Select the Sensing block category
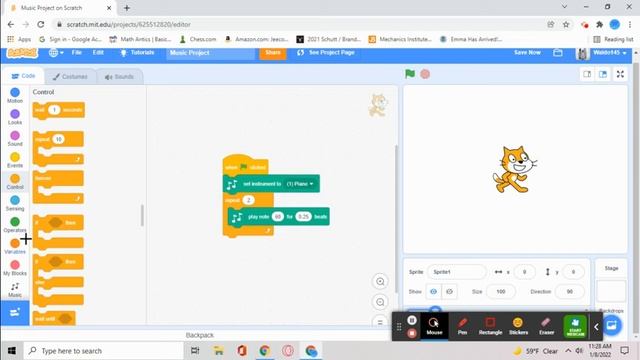 [x=15, y=204]
